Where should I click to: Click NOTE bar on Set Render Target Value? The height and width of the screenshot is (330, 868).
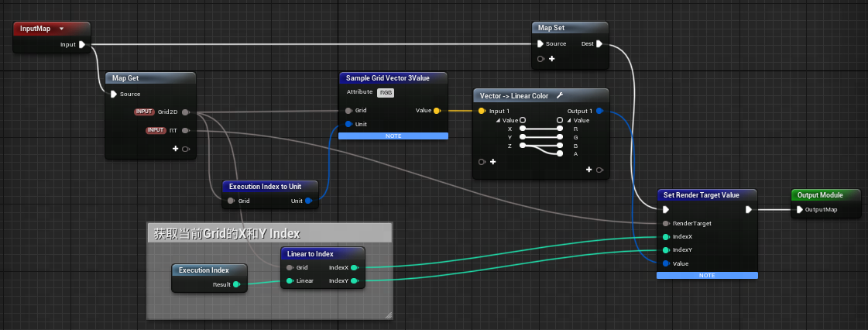click(x=707, y=275)
